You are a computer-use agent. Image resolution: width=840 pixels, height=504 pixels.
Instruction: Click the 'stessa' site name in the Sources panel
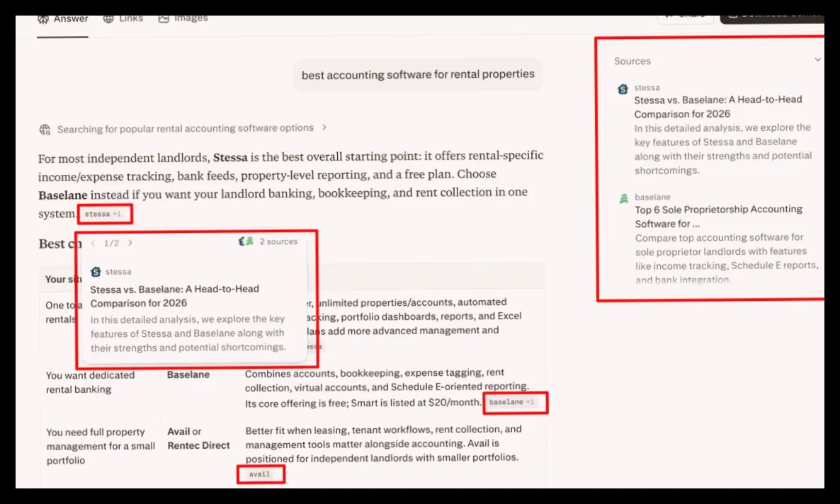coord(647,87)
